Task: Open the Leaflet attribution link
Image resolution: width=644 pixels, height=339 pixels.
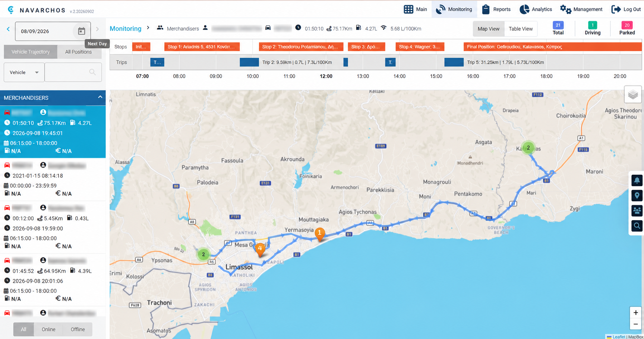Action: coord(619,337)
